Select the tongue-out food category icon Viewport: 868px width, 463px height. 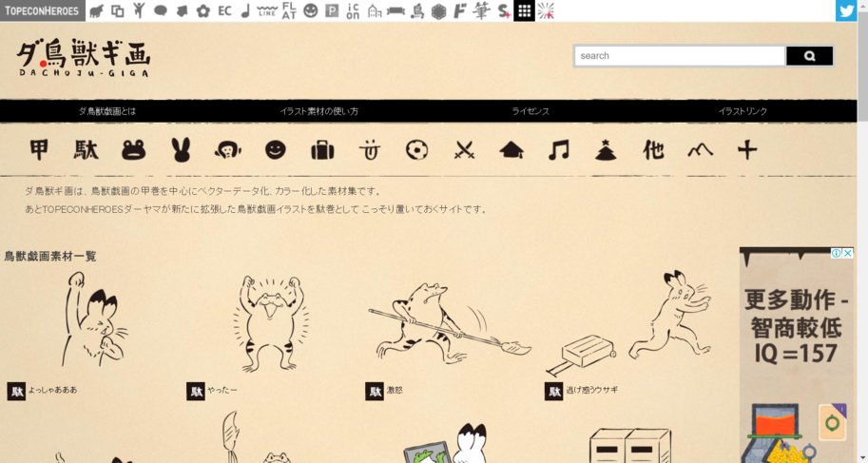(369, 150)
